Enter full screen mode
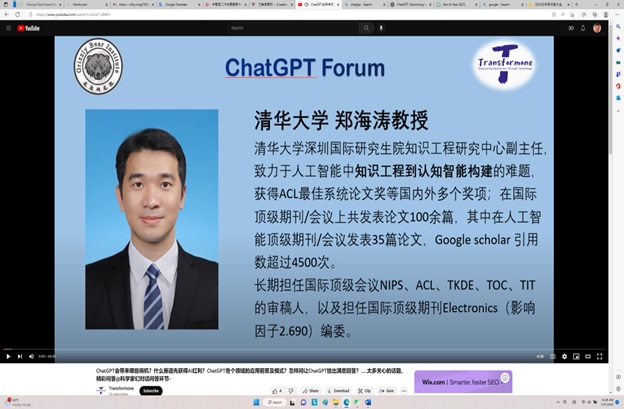624x409 pixels. (600, 356)
